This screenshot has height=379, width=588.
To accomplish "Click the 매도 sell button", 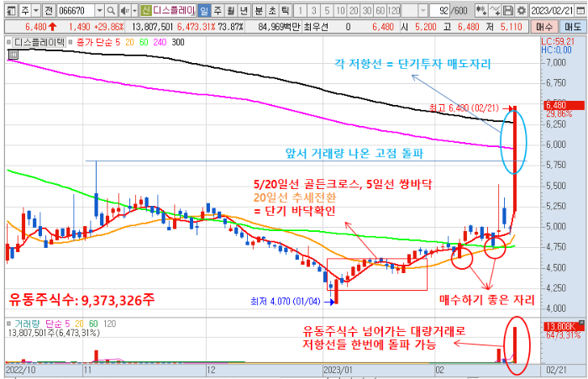I will tap(573, 27).
